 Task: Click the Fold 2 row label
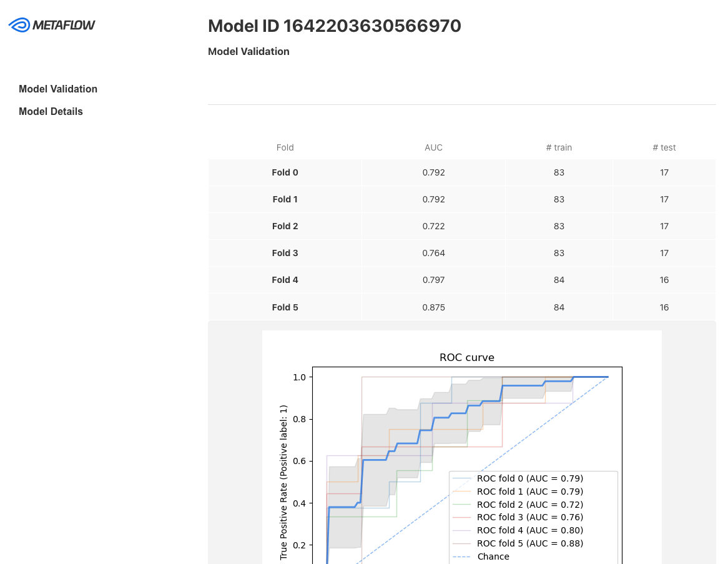pos(285,226)
